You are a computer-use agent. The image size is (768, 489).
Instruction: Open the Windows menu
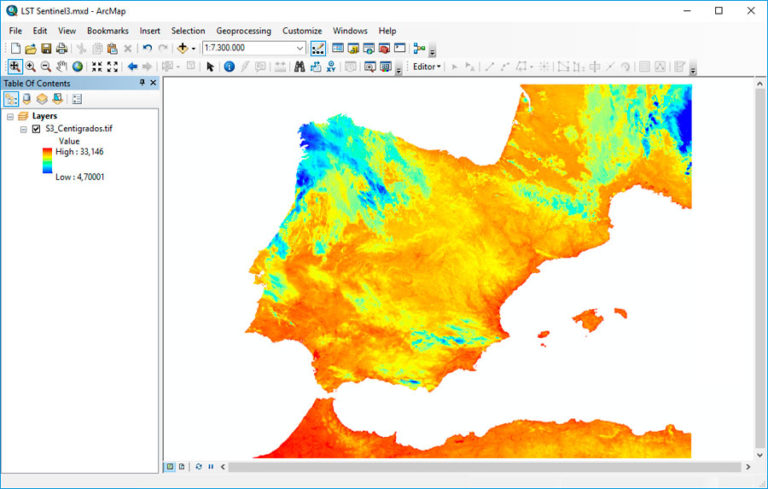click(x=350, y=31)
